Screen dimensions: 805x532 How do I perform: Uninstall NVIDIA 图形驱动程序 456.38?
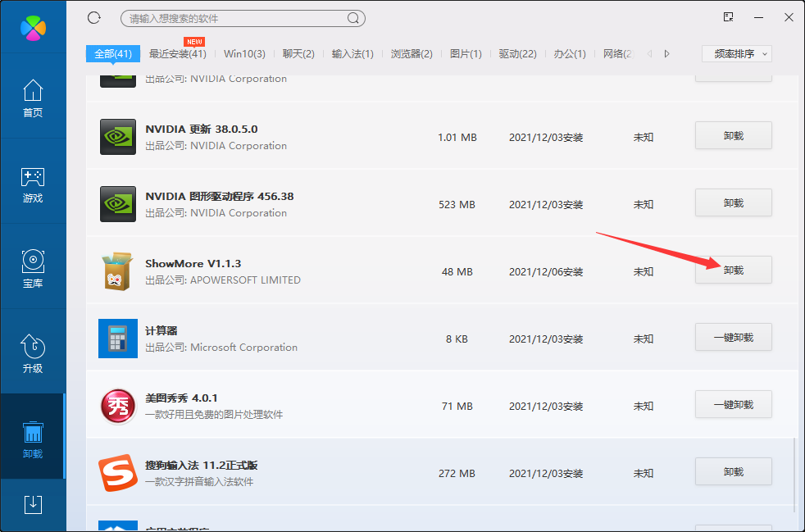(x=733, y=202)
